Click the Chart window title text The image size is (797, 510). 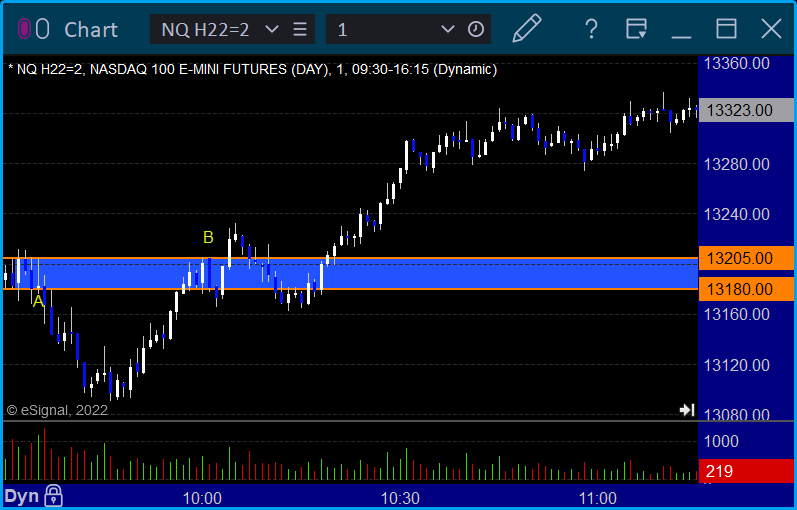91,30
